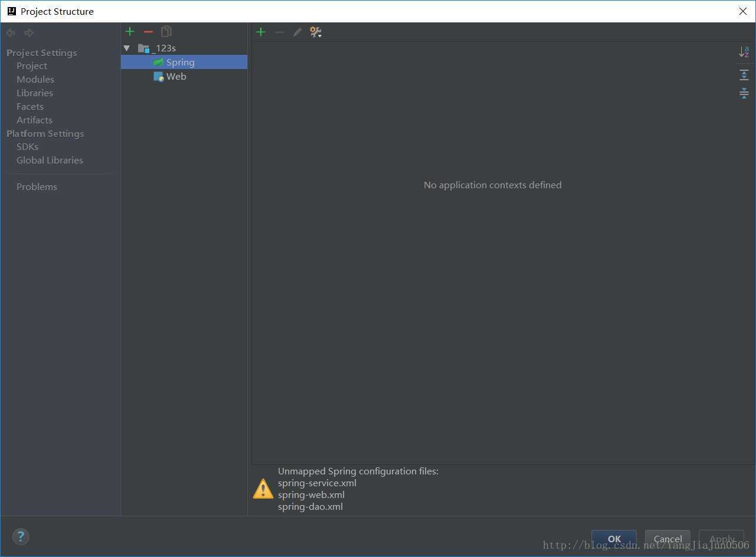Open the wrench and tools settings icon
756x557 pixels.
click(x=316, y=32)
